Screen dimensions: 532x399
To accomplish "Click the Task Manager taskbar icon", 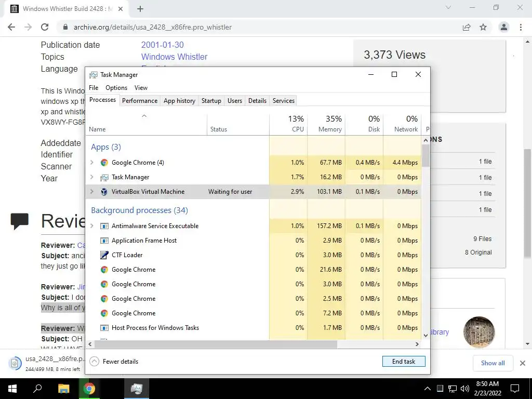I will [x=137, y=389].
